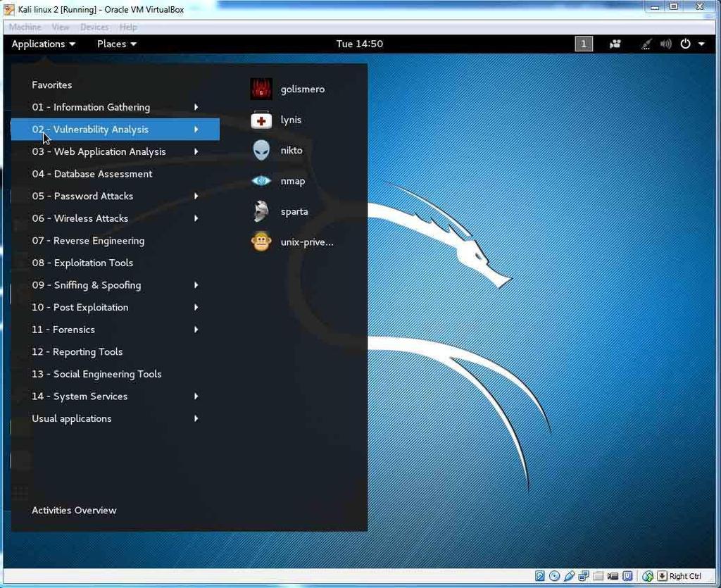This screenshot has width=721, height=588.
Task: Click the VirtualBox optical disc status icon
Action: (555, 575)
